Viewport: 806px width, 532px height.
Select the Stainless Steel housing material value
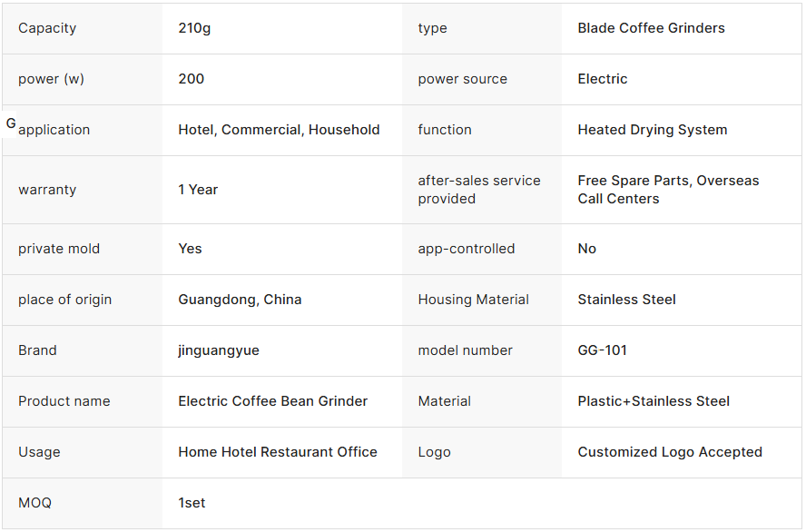click(626, 300)
